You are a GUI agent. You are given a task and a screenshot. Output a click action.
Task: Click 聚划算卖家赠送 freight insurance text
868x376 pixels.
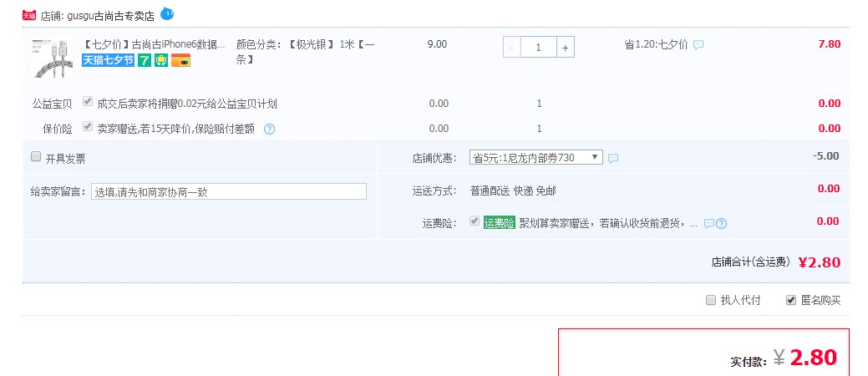pyautogui.click(x=608, y=224)
